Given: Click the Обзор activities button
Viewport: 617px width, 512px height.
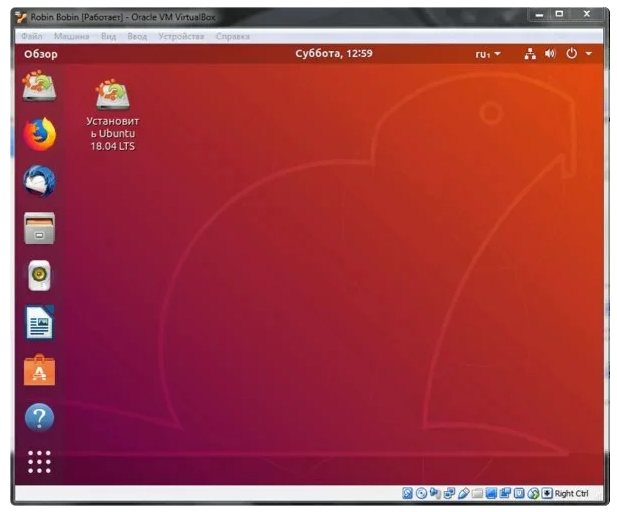Looking at the screenshot, I should pos(41,54).
